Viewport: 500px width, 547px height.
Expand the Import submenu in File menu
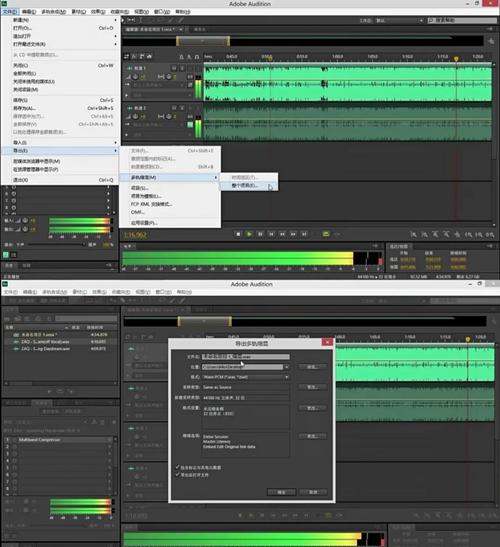[x=115, y=142]
